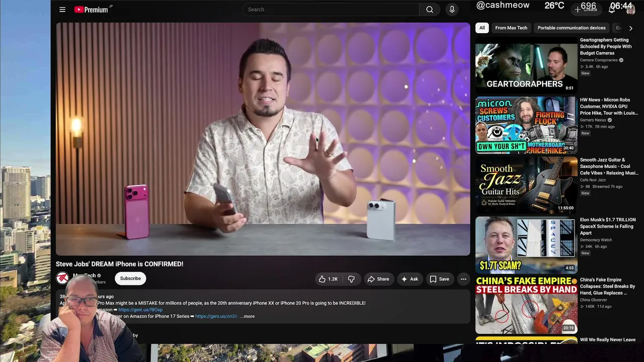644x362 pixels.
Task: Open the geni.us/f8Oxp link
Action: point(140,310)
